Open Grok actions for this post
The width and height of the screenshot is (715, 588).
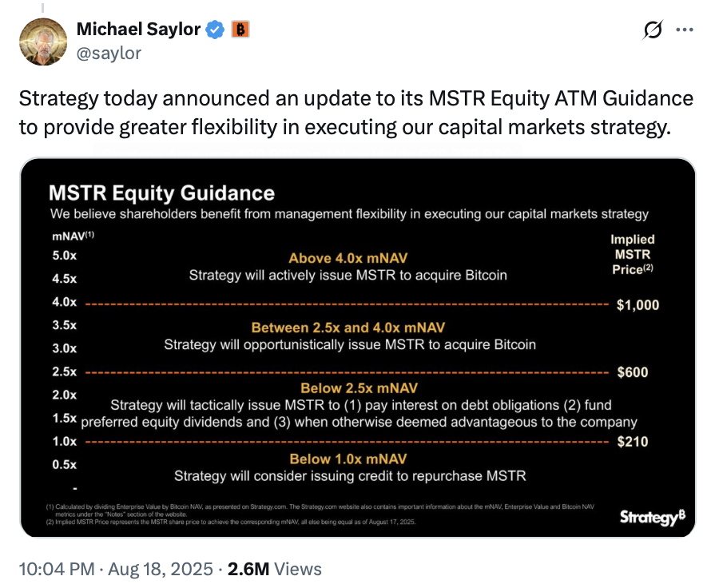pos(653,30)
